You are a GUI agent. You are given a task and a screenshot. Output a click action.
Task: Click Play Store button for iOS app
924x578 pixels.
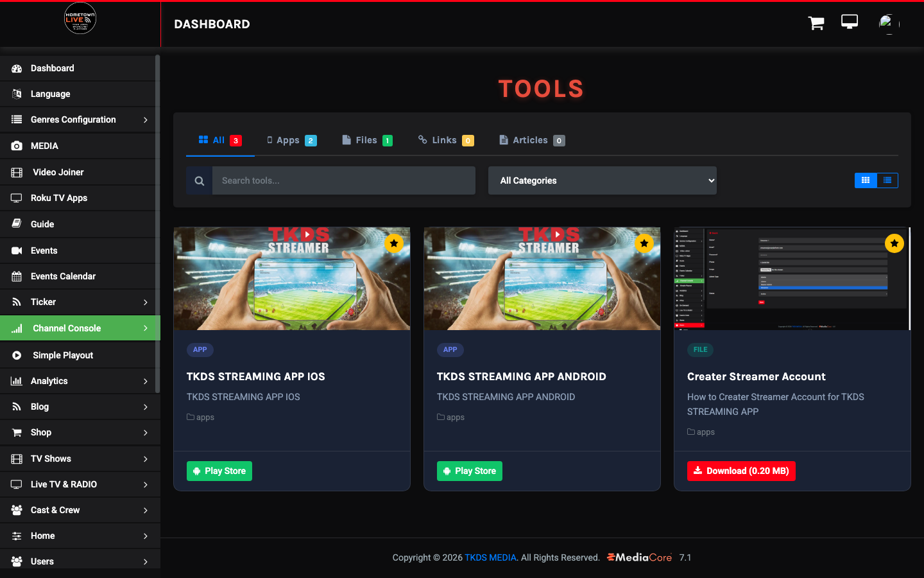pyautogui.click(x=219, y=471)
